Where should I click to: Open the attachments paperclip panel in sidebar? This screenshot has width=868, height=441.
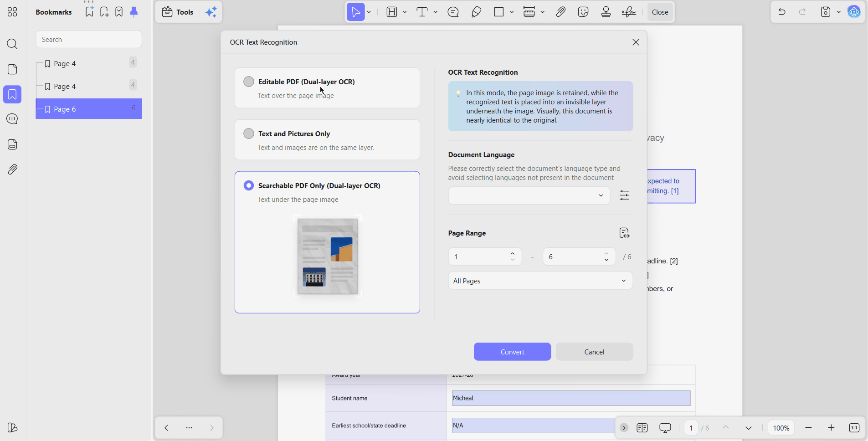12,169
